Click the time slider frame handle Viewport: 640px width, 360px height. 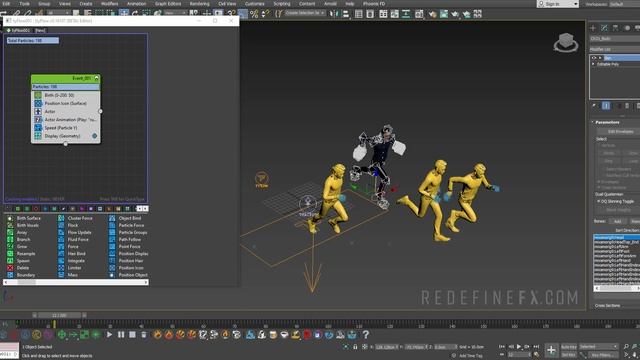60,315
